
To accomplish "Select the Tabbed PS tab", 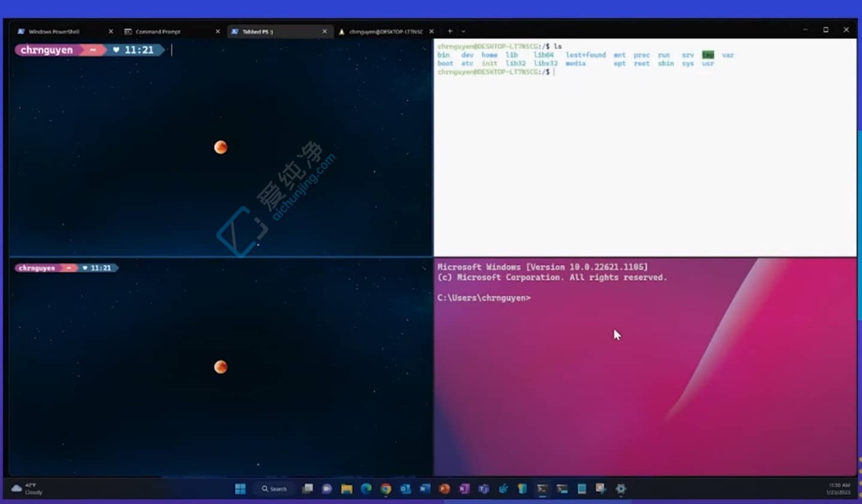I will point(279,31).
